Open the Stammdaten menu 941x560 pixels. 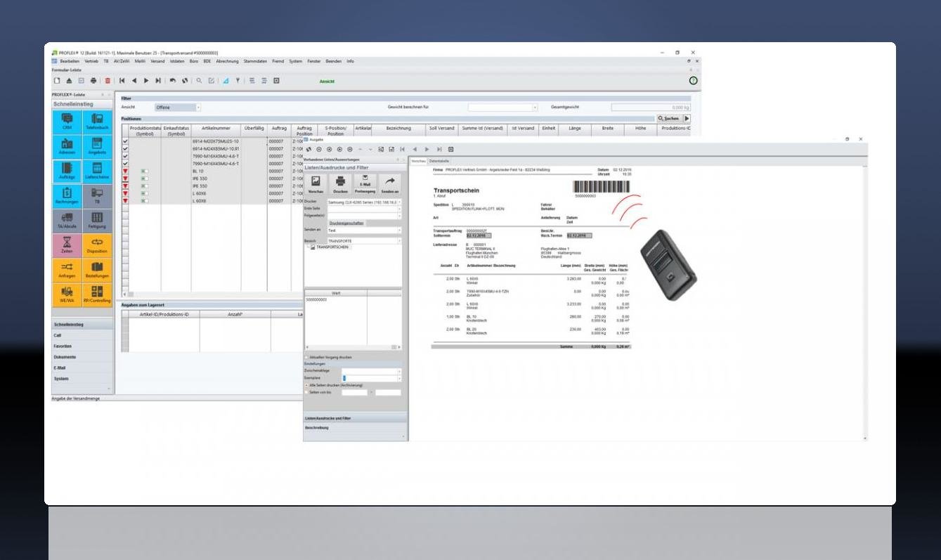click(256, 61)
